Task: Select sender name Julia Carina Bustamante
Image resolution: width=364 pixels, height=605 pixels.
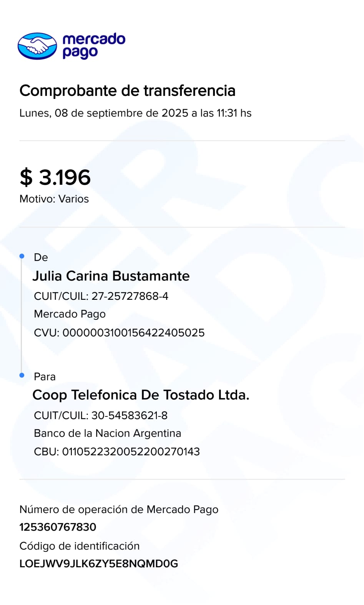Action: 111,276
